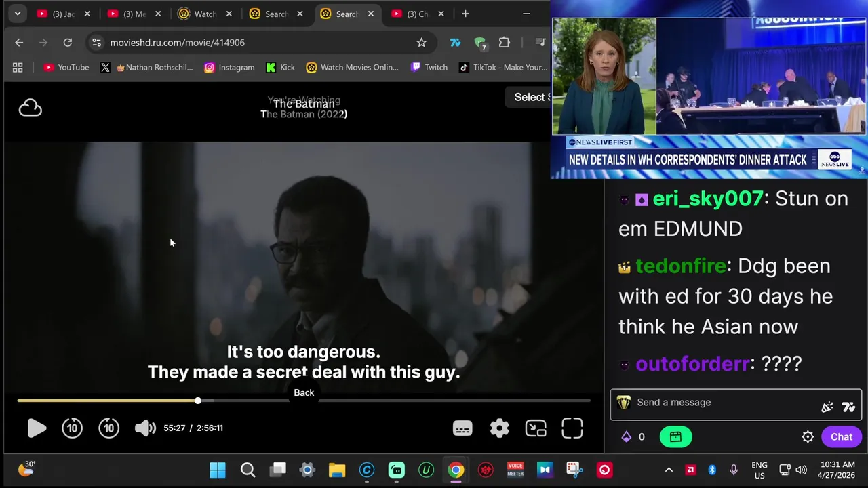Screen dimensions: 868x488
Task: Open the Nathan Rothschild X bookmark
Action: point(146,67)
